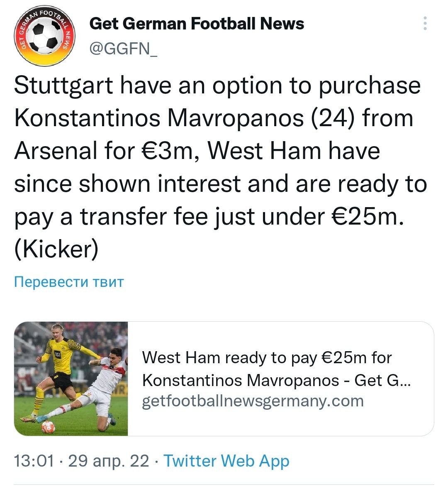This screenshot has height=489, width=448.
Task: Click the "(Kicker)" source mention in tweet
Action: pyautogui.click(x=56, y=249)
